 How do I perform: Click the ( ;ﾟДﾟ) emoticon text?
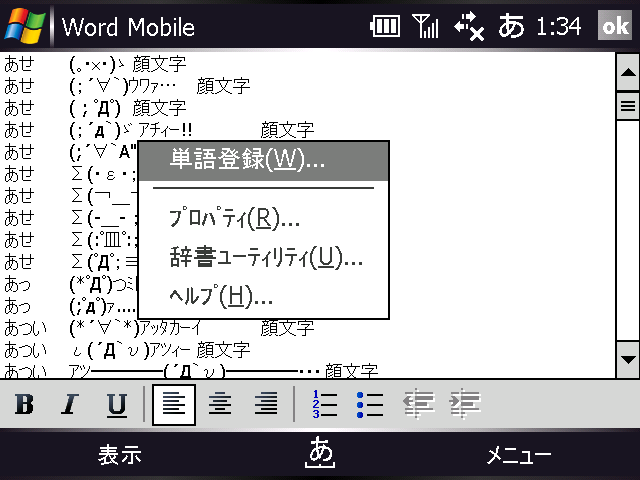click(x=95, y=108)
